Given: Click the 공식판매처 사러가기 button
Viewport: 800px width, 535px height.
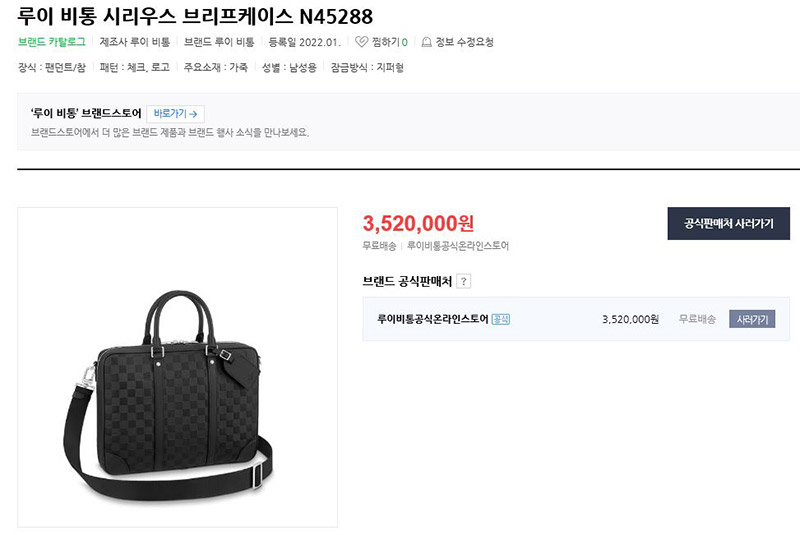Looking at the screenshot, I should 729,223.
